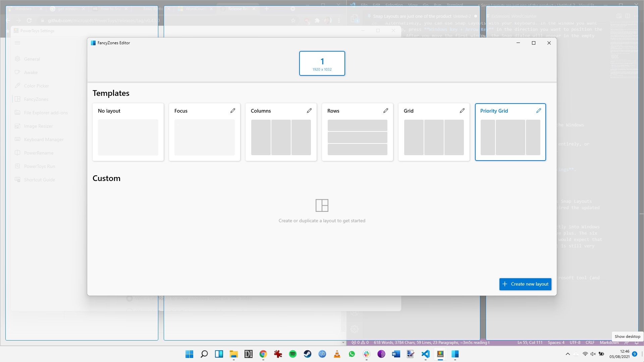Viewport: 644px width, 362px height.
Task: Edit the Grid layout template
Action: pos(462,111)
